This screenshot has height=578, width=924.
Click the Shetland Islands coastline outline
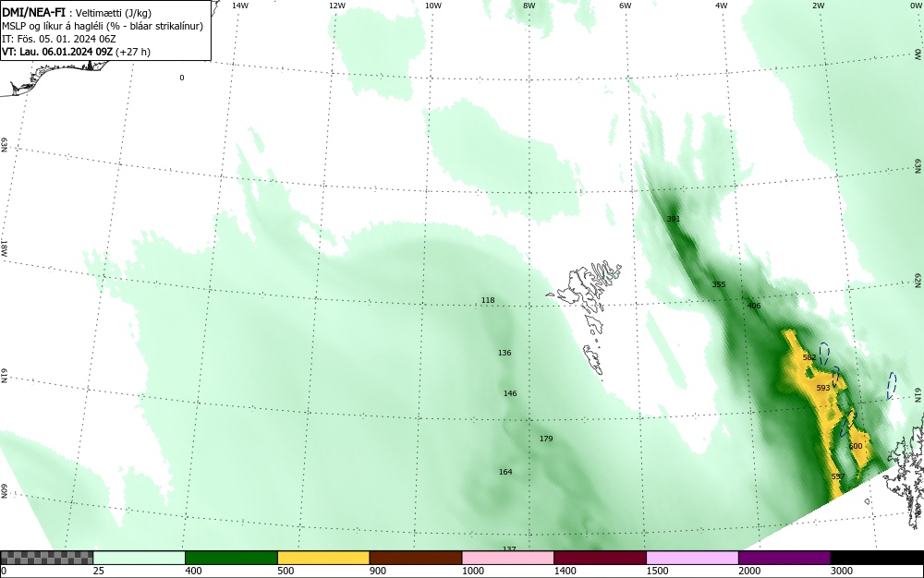(x=905, y=471)
